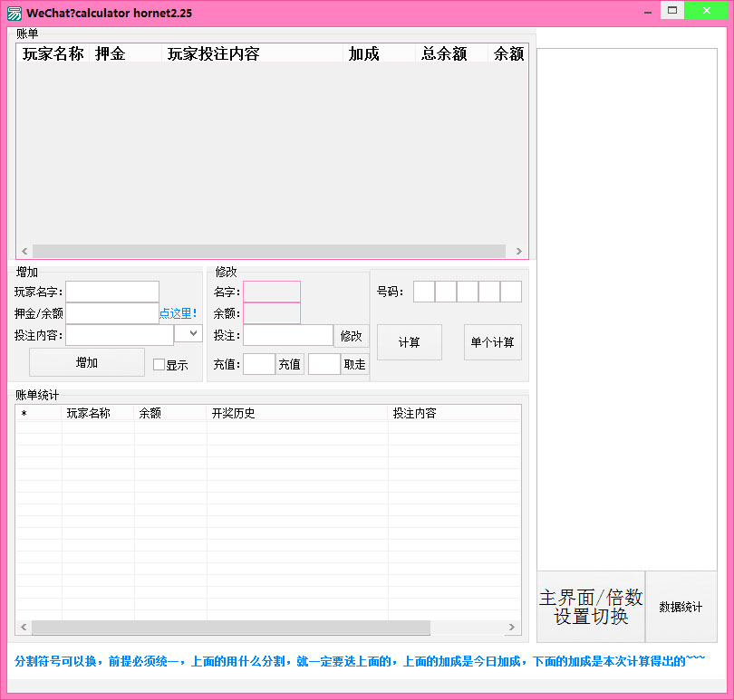Click the 账单统计 horizontal scrollbar thumb
The width and height of the screenshot is (734, 700).
tap(231, 627)
